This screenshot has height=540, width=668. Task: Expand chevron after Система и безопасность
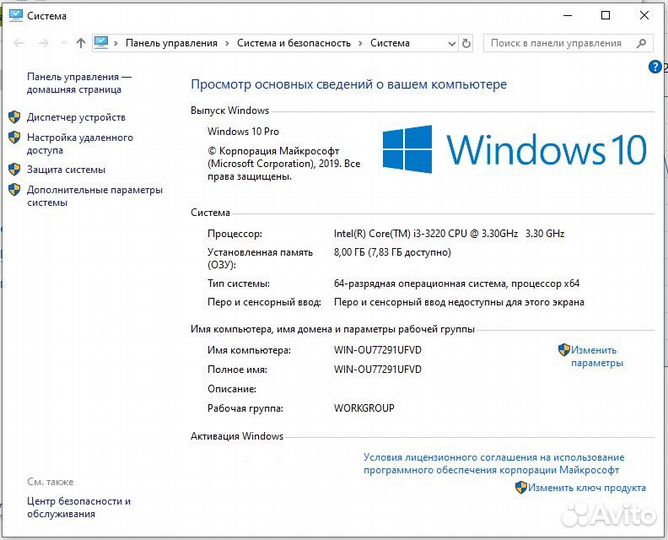[360, 43]
